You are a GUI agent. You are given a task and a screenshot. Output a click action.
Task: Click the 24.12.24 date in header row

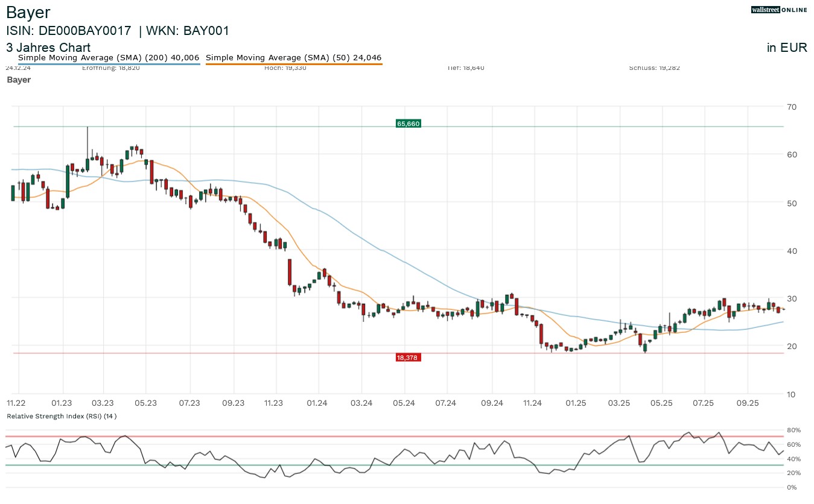coord(18,68)
